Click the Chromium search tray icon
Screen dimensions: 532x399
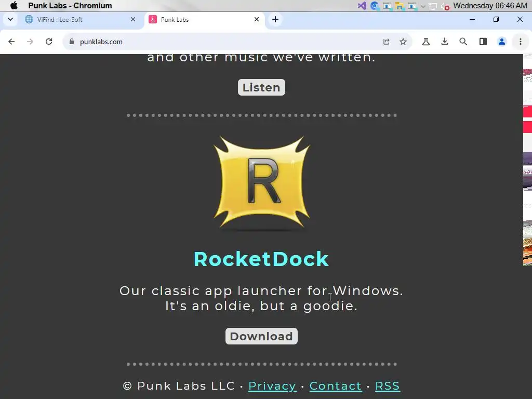pos(375,6)
